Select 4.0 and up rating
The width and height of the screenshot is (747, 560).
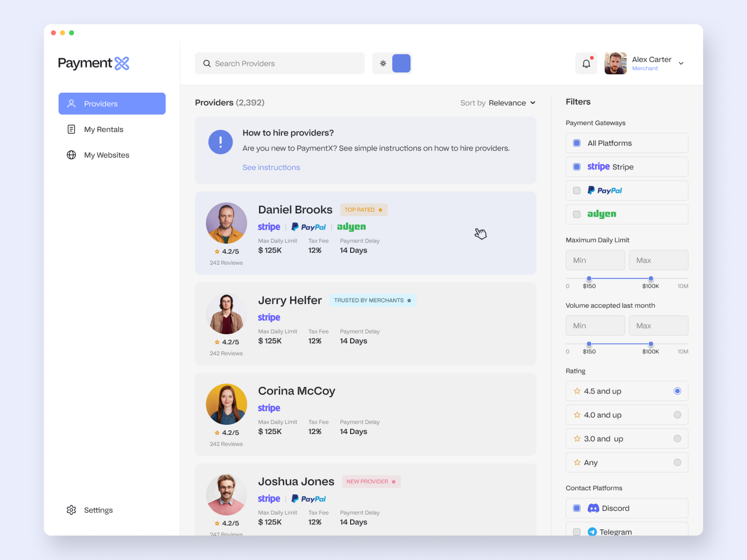click(627, 415)
